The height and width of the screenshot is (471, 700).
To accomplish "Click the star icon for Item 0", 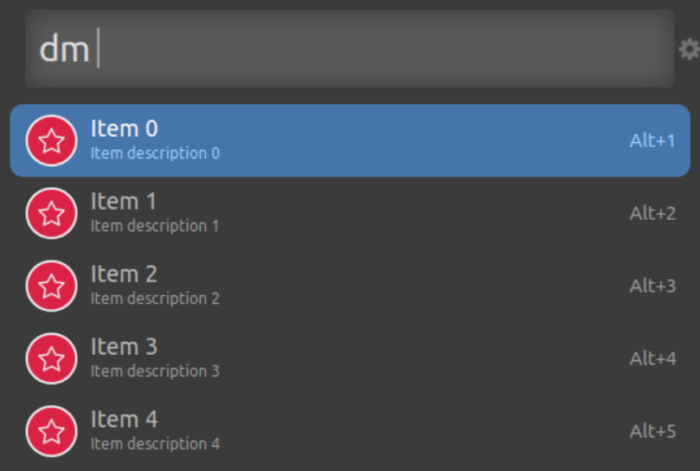I will coord(51,141).
